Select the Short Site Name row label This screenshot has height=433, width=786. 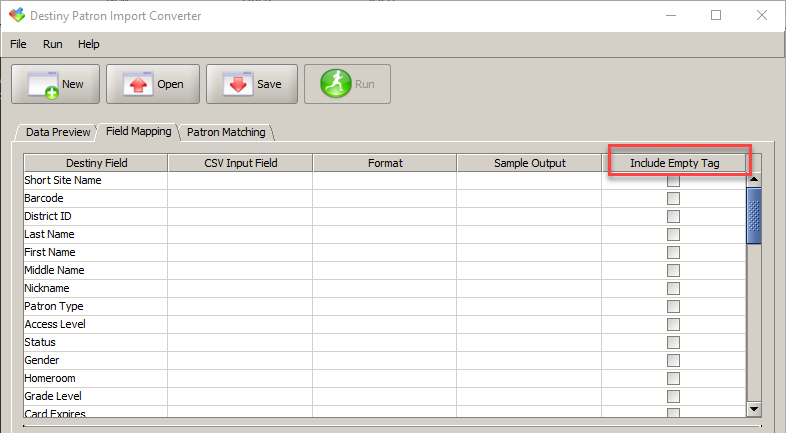[63, 180]
